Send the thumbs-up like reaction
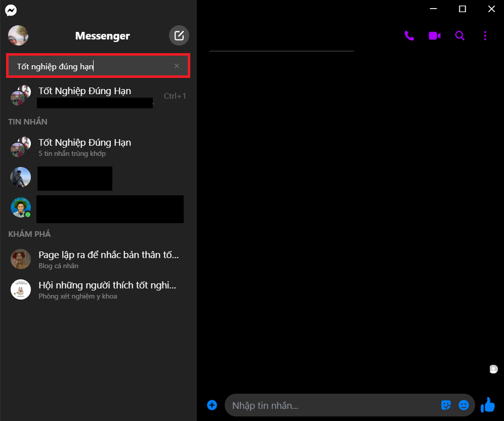504x421 pixels. point(487,405)
